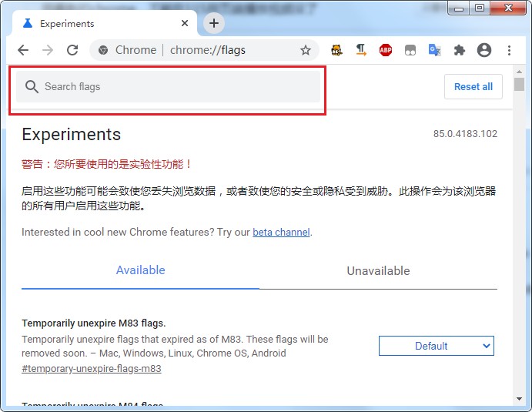The height and width of the screenshot is (412, 532).
Task: Click the version number 85.0.4183.102
Action: point(465,134)
